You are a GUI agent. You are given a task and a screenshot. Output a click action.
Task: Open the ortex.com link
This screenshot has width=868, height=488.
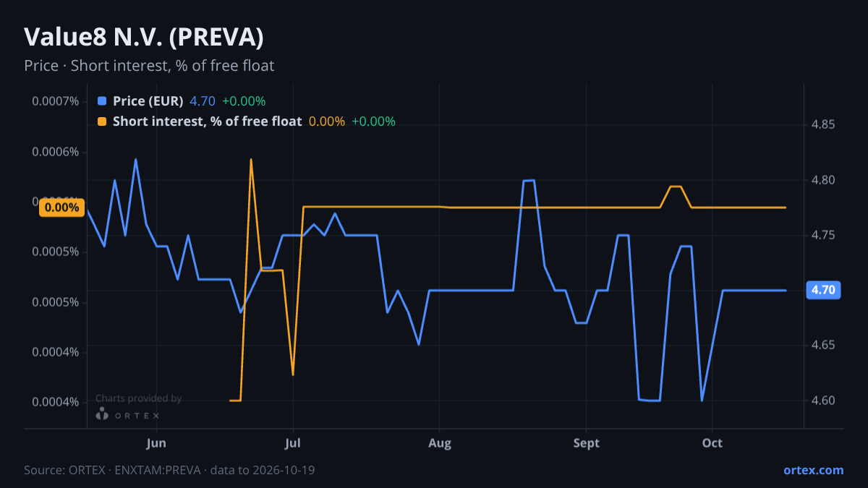click(814, 470)
